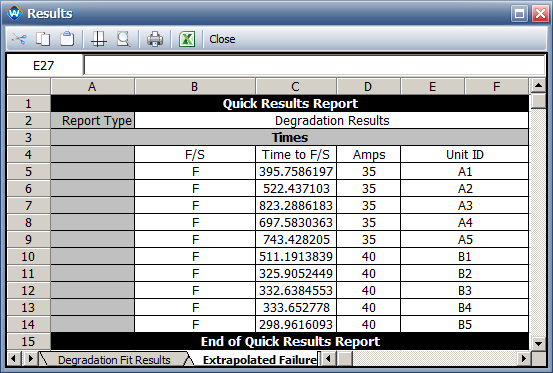The height and width of the screenshot is (373, 553).
Task: Click the Copy icon in toolbar
Action: (43, 39)
